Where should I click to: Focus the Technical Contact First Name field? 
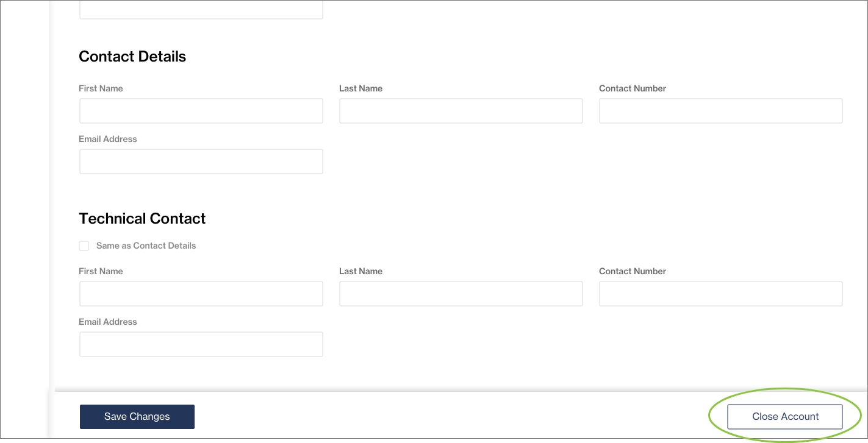coord(201,294)
